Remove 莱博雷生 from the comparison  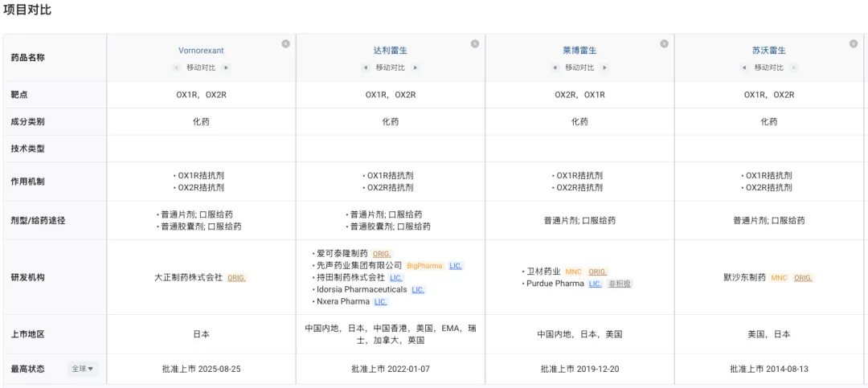point(664,44)
